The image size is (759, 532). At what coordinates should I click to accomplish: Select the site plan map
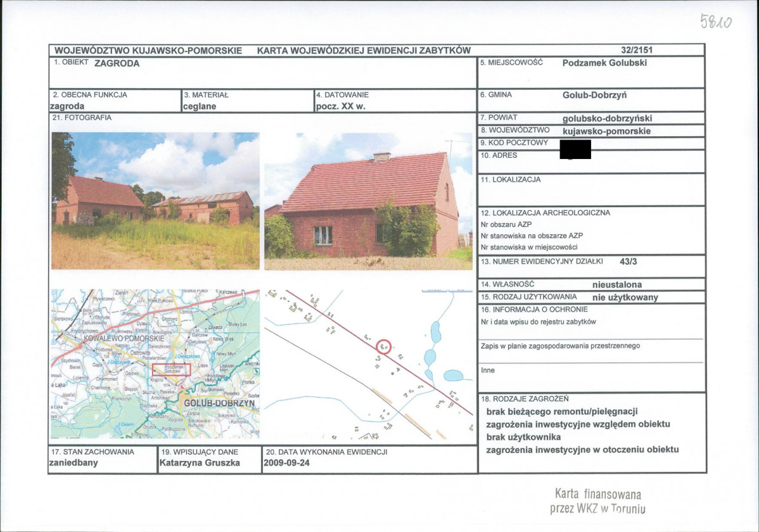click(368, 364)
